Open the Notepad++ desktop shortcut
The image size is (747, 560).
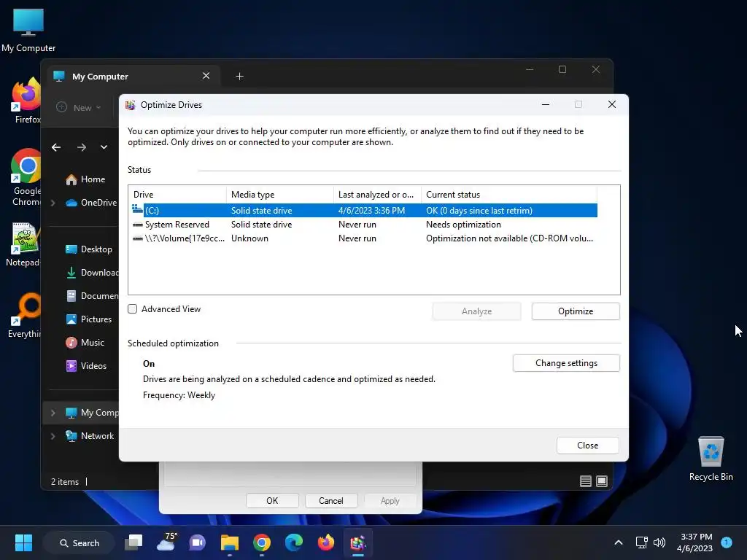point(24,244)
